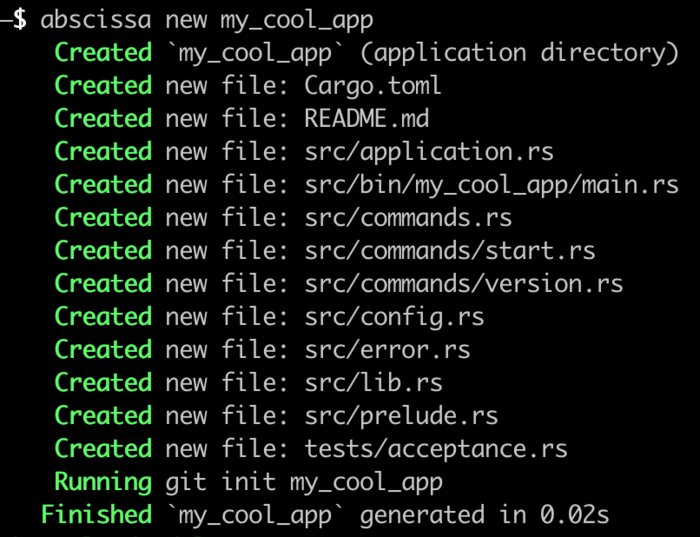
Task: Click the 'src/commands/version.rs' path
Action: coord(464,284)
